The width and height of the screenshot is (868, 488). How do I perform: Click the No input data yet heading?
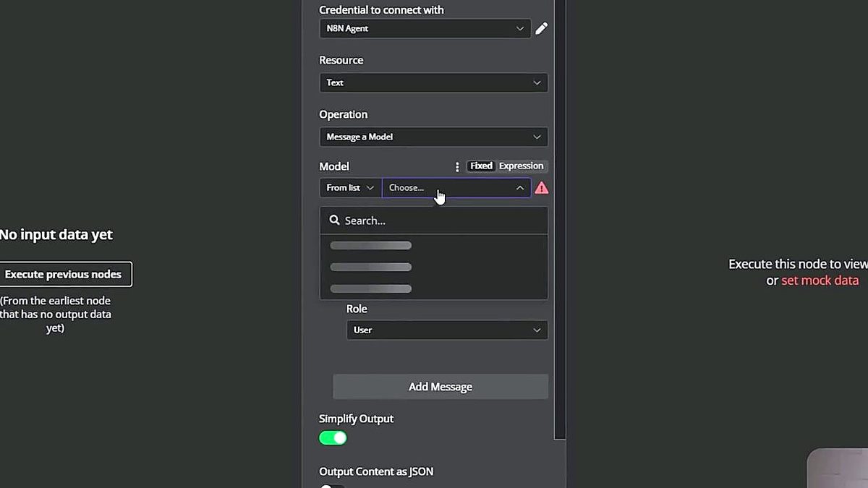click(56, 235)
